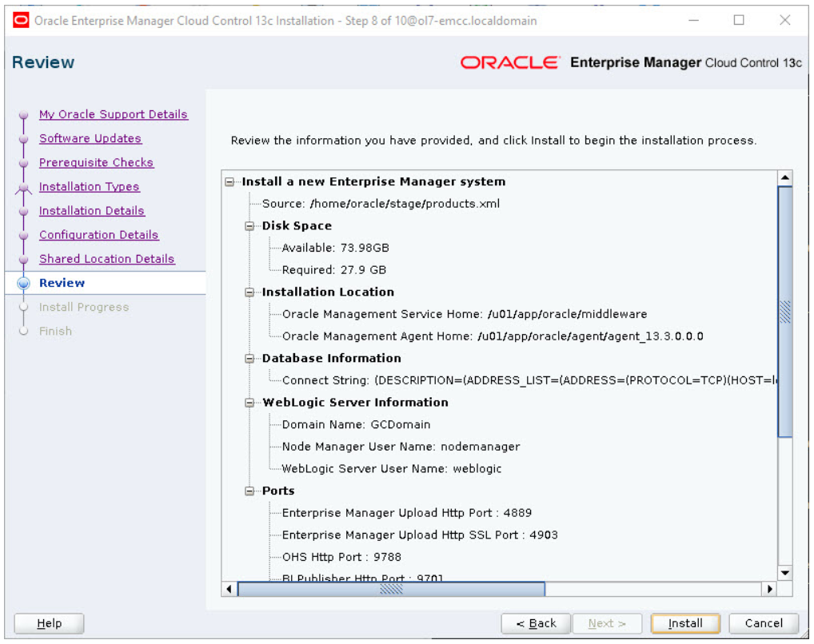Select Oracle Management Agent Home row
This screenshot has height=644, width=814.
pyautogui.click(x=493, y=336)
